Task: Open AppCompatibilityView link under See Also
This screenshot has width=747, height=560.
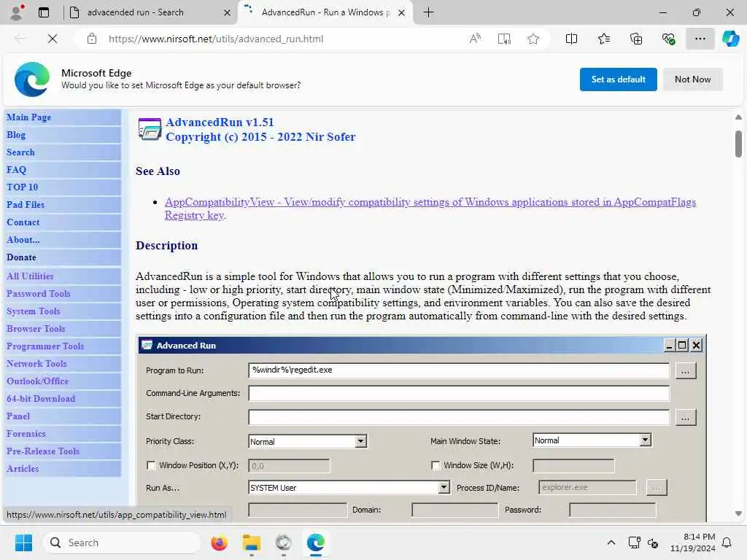Action: (430, 209)
